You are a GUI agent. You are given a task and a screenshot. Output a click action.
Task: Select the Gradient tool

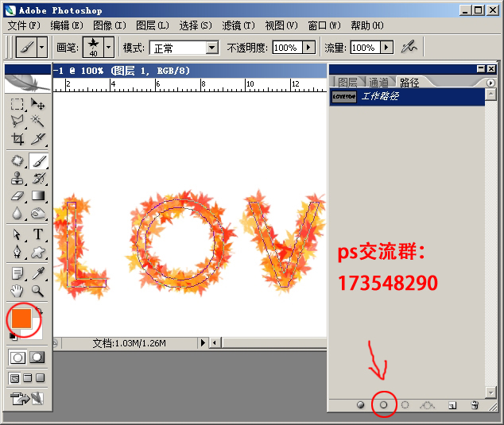pyautogui.click(x=38, y=195)
